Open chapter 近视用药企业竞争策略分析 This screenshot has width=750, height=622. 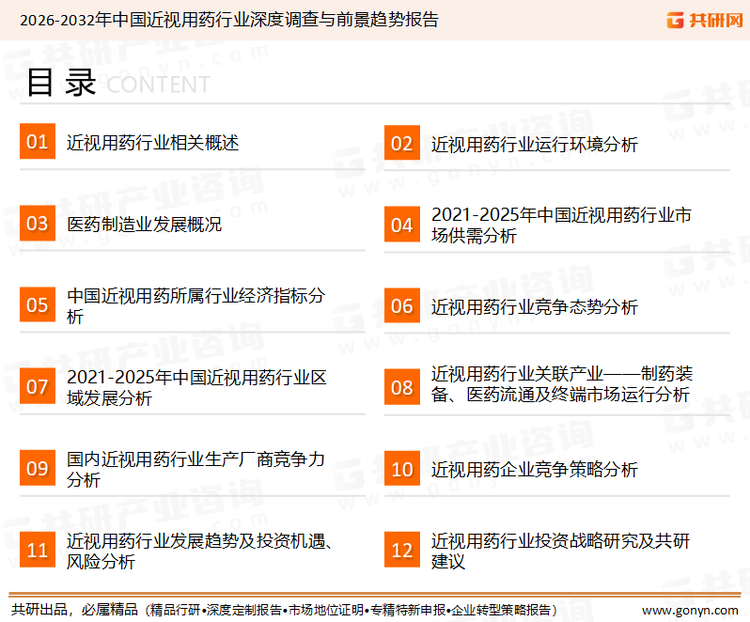534,469
